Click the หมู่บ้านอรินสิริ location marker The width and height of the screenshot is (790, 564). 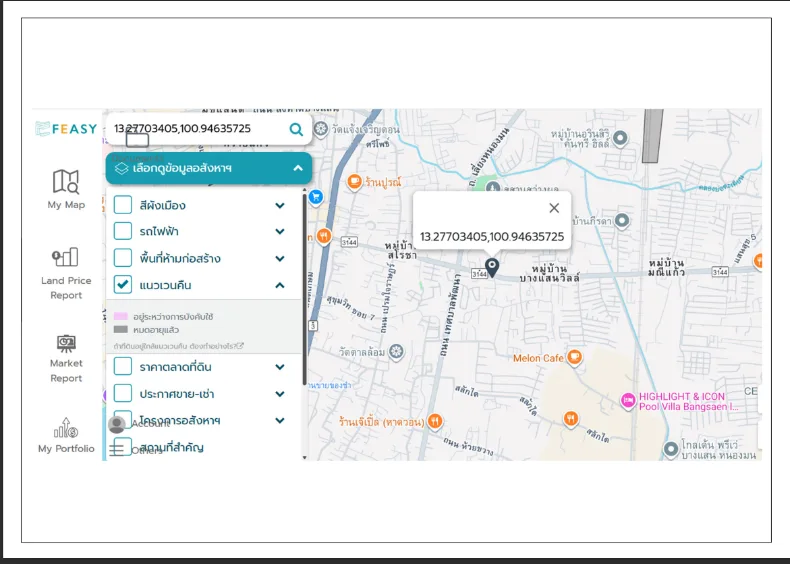621,138
